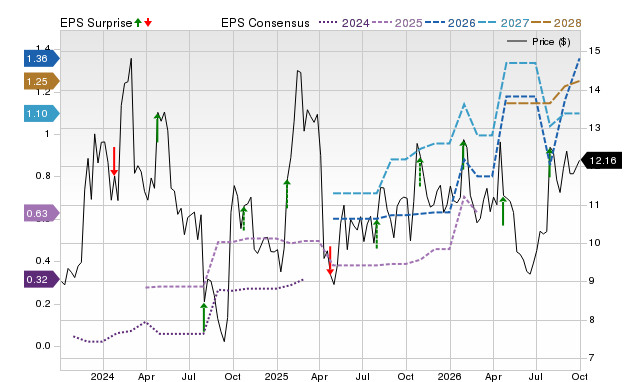Click the 2024 legend entry
The image size is (640, 382).
(x=344, y=23)
